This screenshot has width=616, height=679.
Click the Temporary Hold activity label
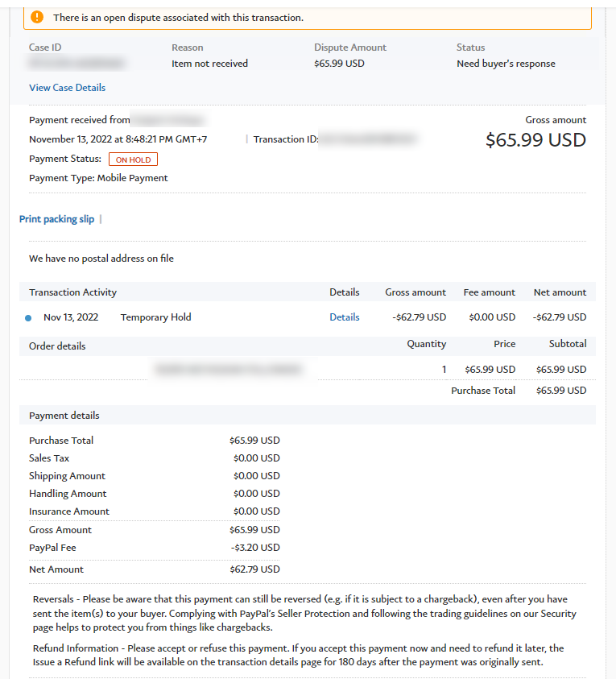(156, 317)
